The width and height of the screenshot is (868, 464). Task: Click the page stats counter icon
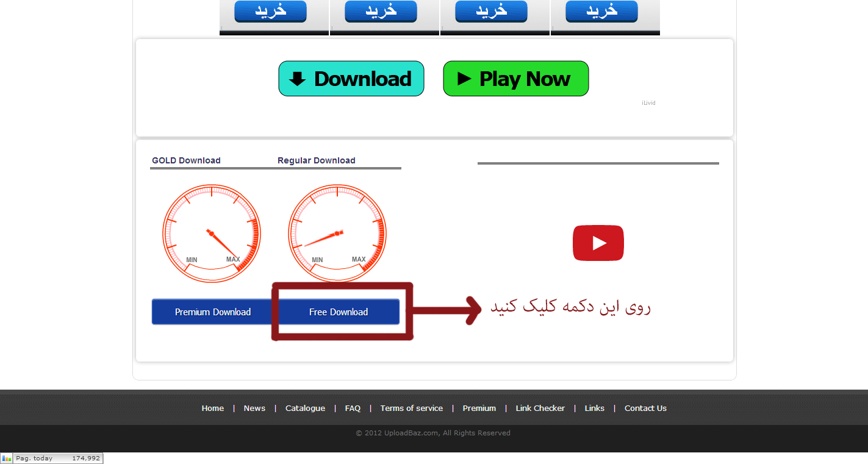coord(7,459)
